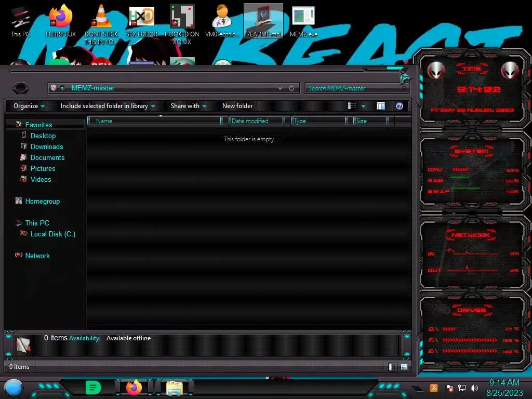Switch to large icons view in status bar
This screenshot has height=399, width=532.
pyautogui.click(x=404, y=367)
